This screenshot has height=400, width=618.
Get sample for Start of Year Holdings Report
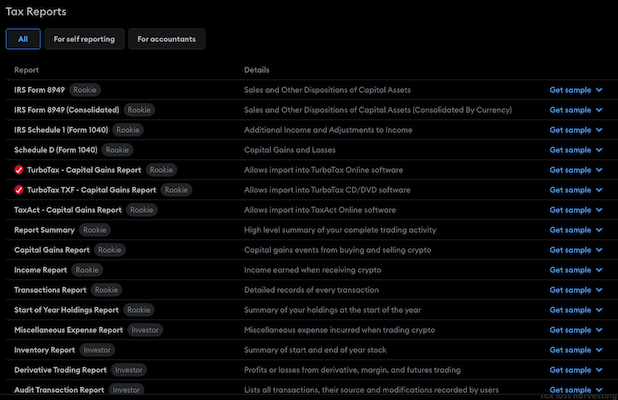coord(570,310)
